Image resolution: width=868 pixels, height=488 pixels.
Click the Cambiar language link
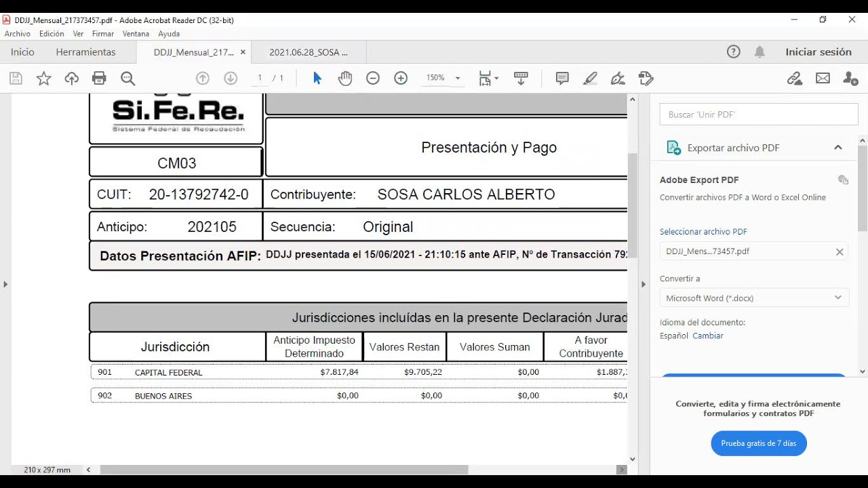click(708, 335)
